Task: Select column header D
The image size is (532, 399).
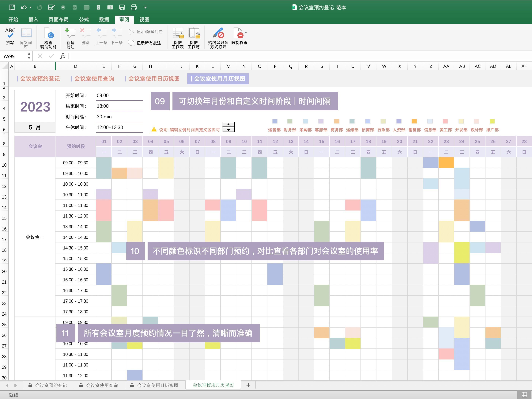Action: 76,66
